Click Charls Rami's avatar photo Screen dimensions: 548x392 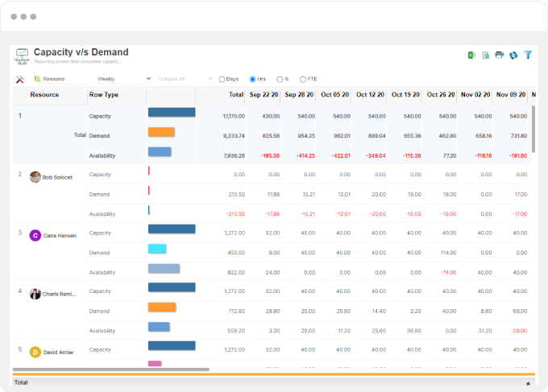tap(35, 294)
